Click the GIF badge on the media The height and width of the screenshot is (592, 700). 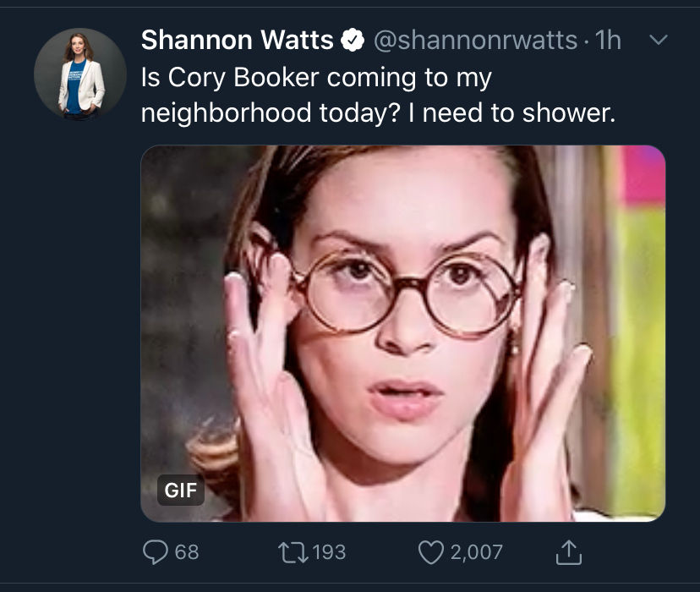[181, 491]
